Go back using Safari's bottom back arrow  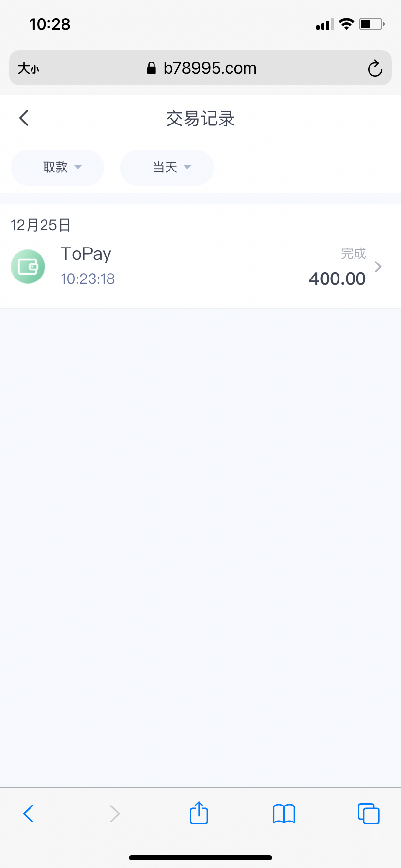point(29,814)
